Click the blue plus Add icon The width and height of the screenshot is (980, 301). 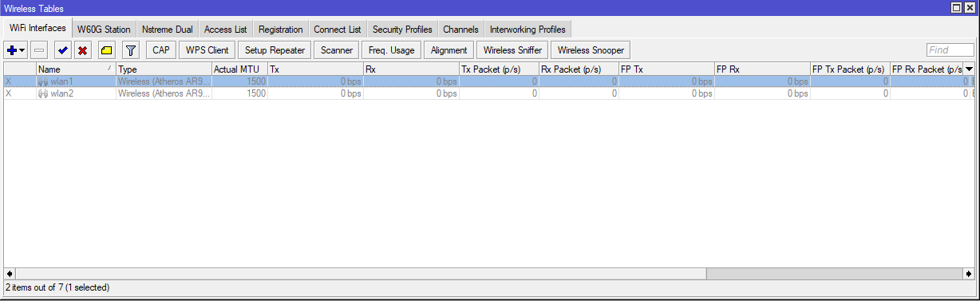click(11, 50)
